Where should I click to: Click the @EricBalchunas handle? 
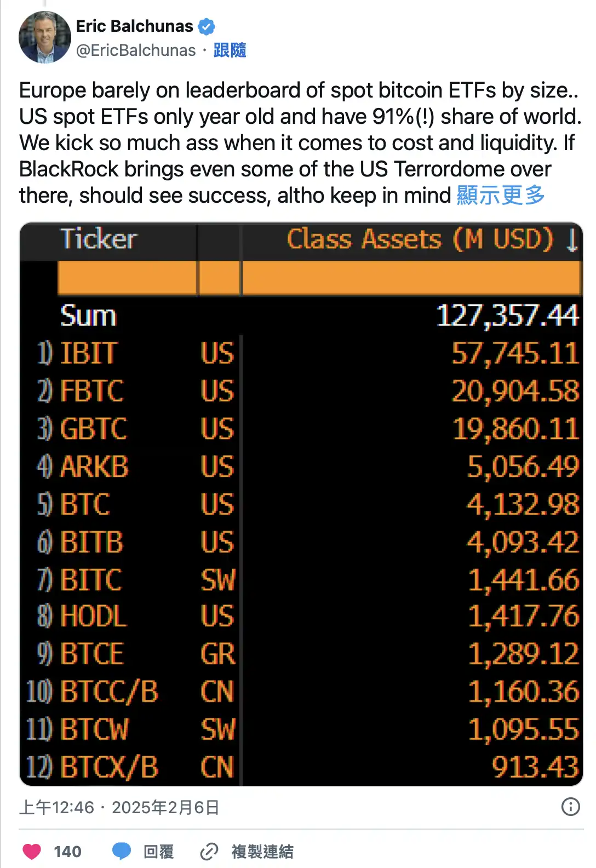point(136,50)
